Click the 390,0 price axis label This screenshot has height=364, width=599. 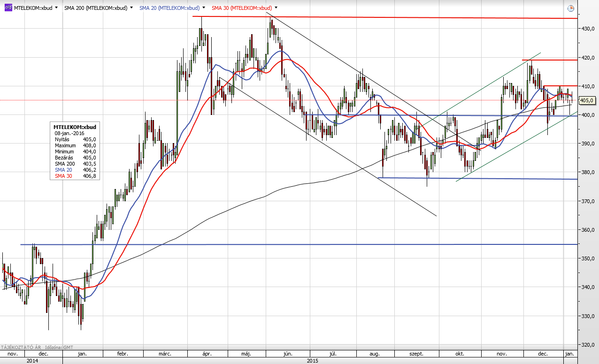tap(589, 144)
